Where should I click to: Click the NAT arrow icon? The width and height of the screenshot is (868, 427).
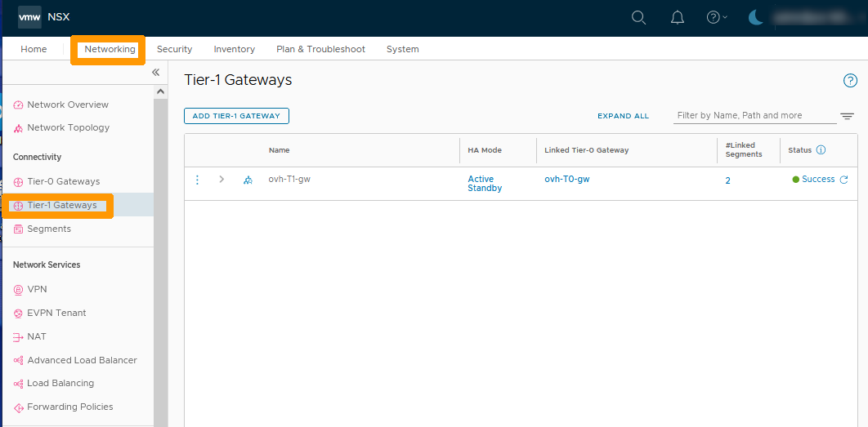[x=18, y=337]
